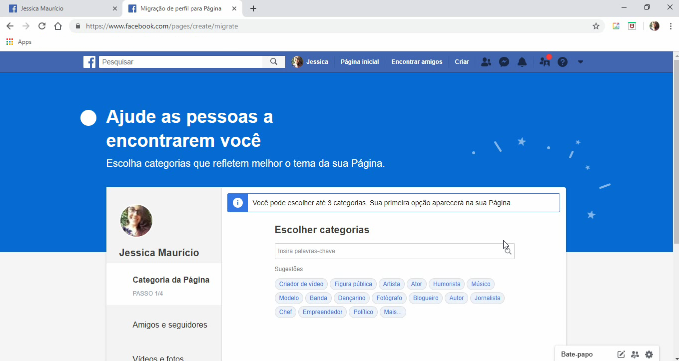
Task: Go back with the browser back arrow
Action: 10,26
